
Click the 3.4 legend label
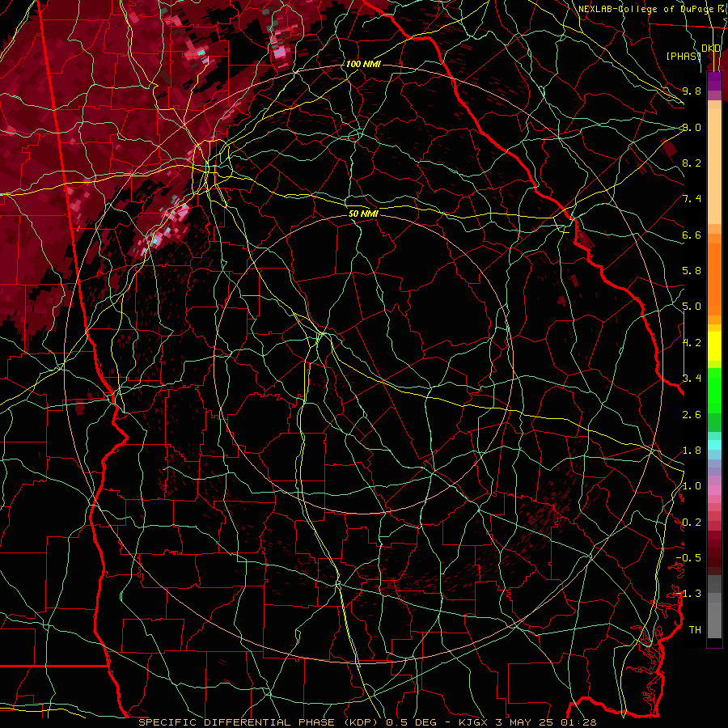point(692,379)
